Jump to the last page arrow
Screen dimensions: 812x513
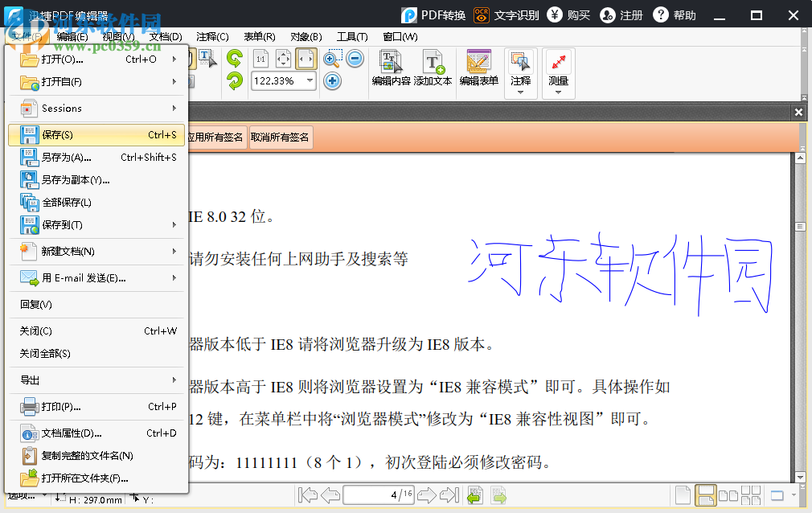coord(450,495)
